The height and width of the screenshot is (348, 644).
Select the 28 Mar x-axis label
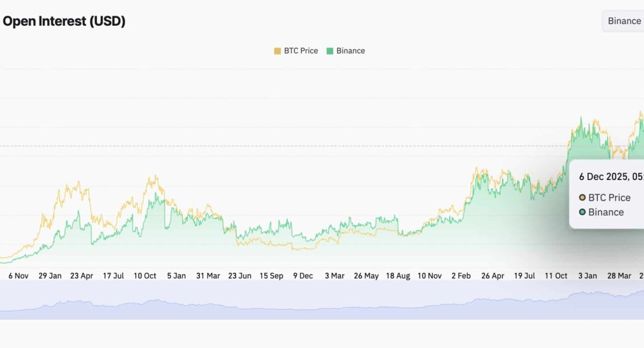(x=619, y=276)
